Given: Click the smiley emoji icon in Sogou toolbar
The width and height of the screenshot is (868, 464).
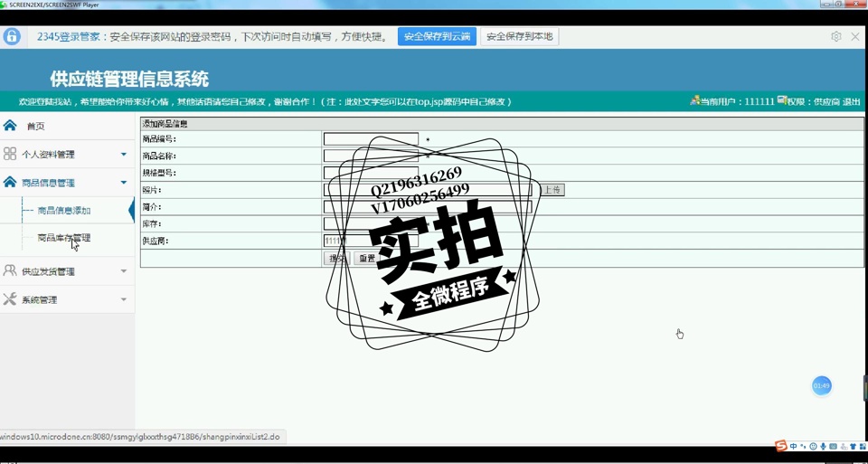Looking at the screenshot, I should (813, 446).
